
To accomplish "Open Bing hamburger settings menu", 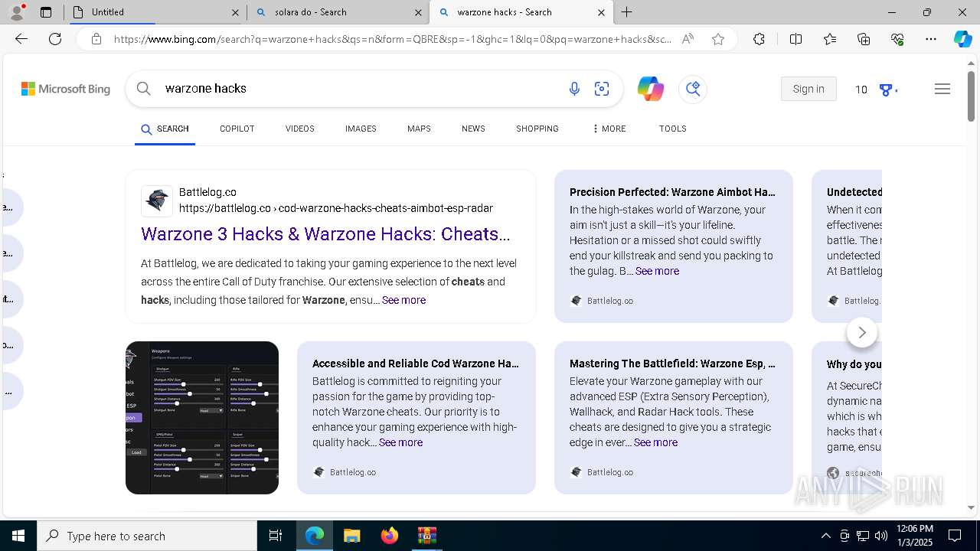I will [942, 89].
